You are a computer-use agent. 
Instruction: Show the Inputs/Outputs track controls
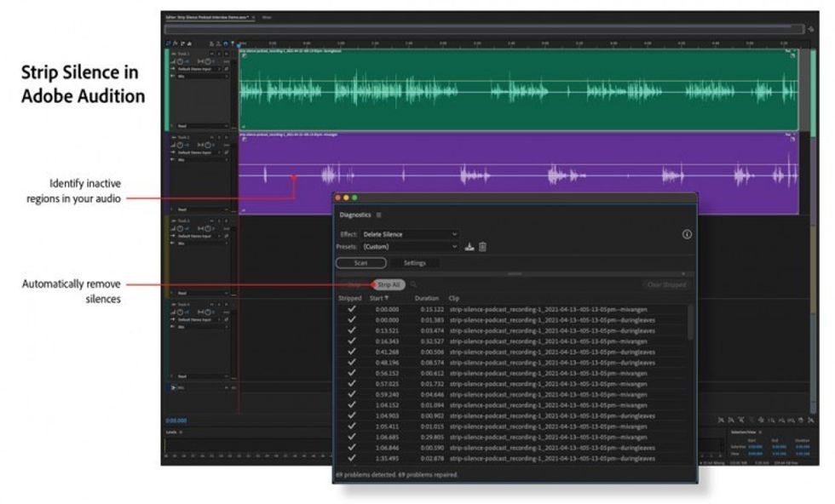(168, 43)
